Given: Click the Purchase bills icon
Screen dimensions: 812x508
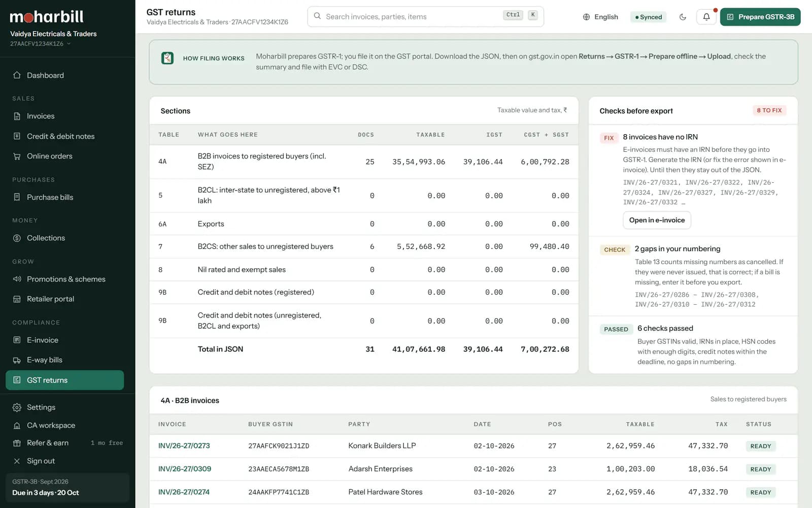Looking at the screenshot, I should [x=17, y=197].
